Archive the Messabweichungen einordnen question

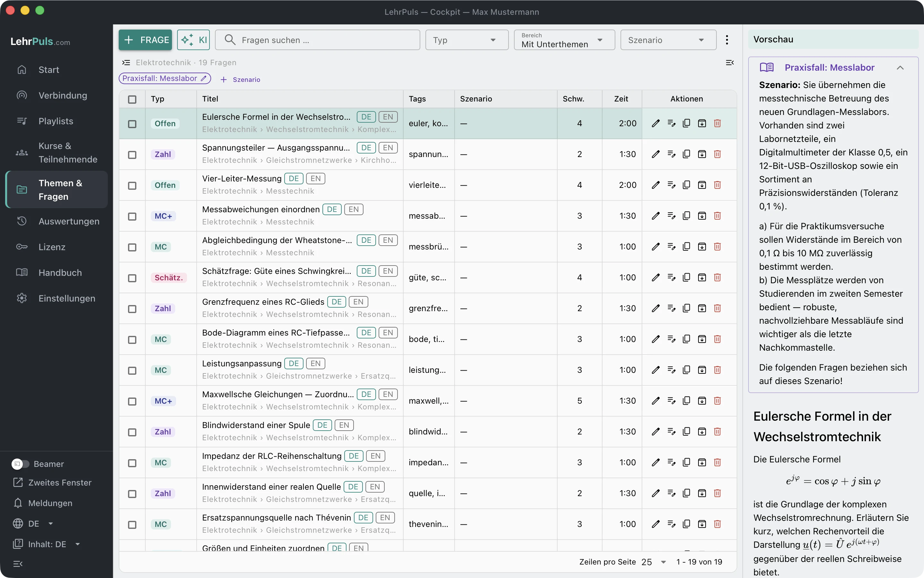click(702, 216)
